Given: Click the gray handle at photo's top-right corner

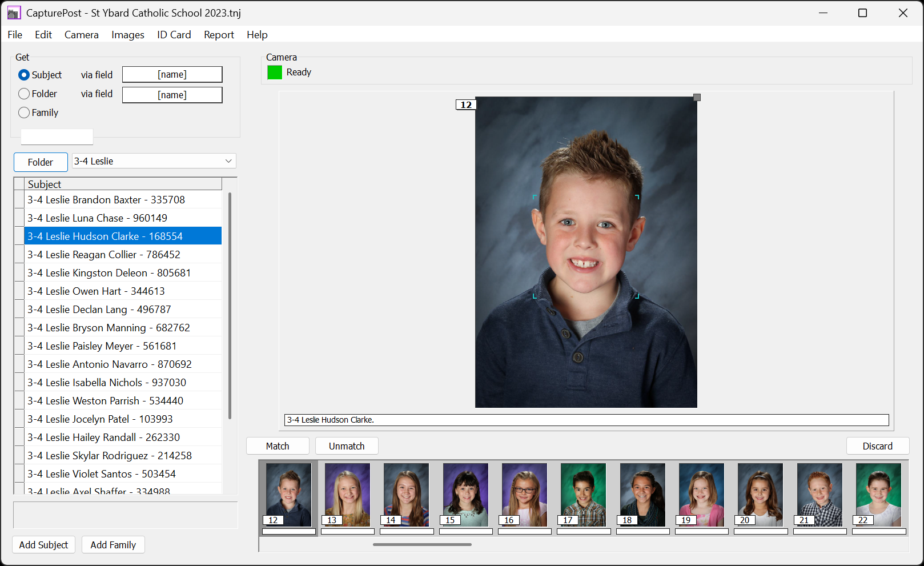Looking at the screenshot, I should [x=697, y=98].
